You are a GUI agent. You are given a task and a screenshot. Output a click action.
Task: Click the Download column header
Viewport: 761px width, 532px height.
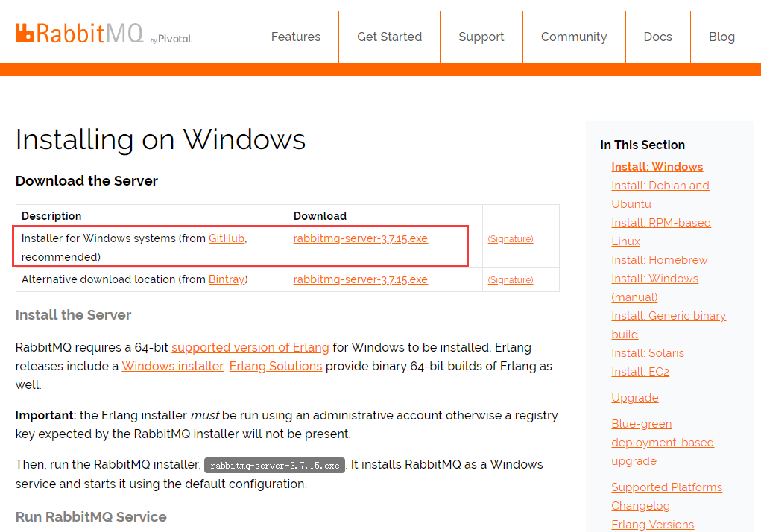[320, 216]
